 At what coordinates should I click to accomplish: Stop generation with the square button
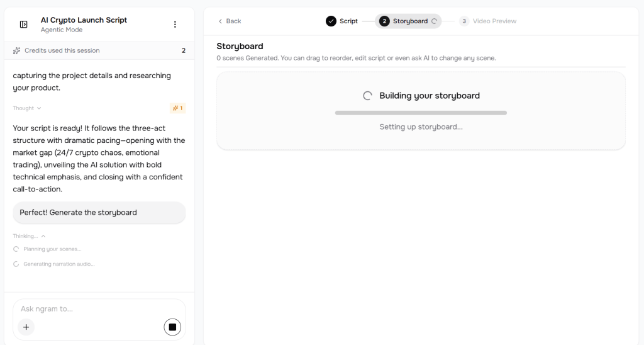[172, 327]
